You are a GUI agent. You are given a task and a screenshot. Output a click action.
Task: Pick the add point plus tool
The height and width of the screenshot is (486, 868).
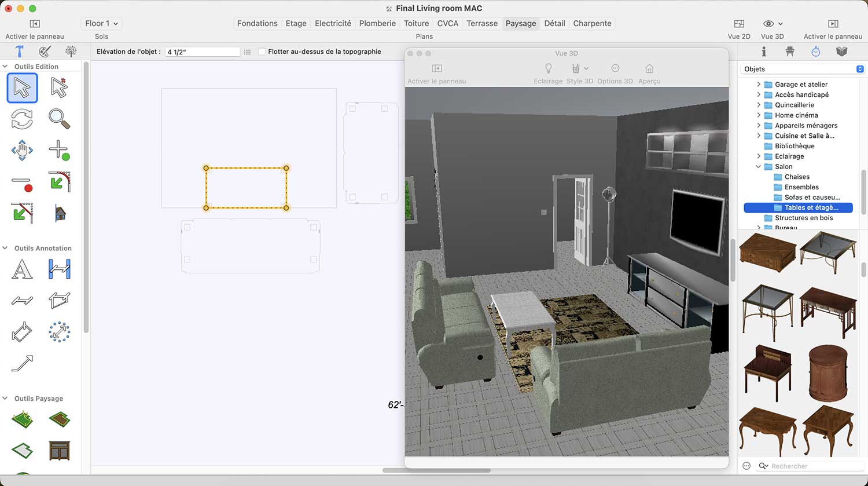tap(59, 150)
